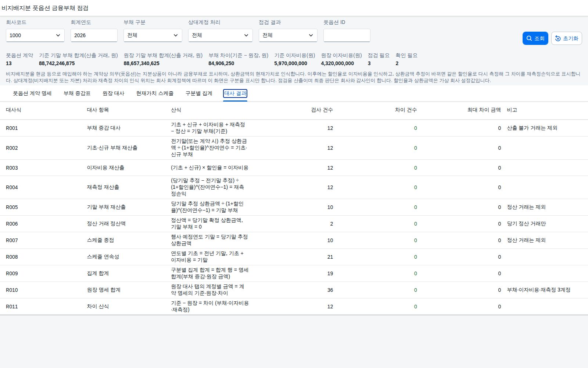Open the 회사코드 dropdown showing 1000
The image size is (588, 368).
35,35
